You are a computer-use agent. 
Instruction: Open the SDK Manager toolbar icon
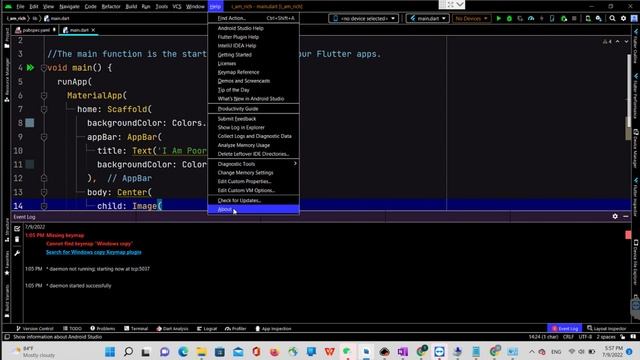599,18
